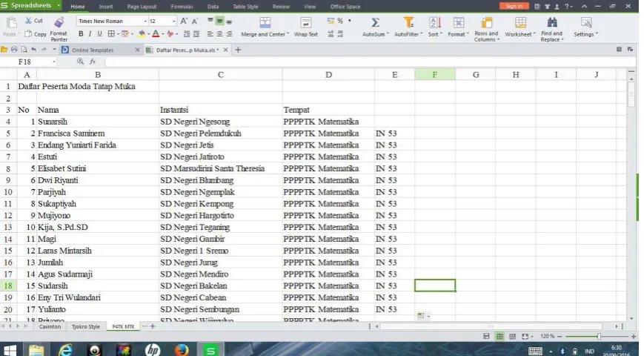The image size is (644, 356).
Task: Click the skin t-shirt icon in title bar
Action: tap(547, 6)
